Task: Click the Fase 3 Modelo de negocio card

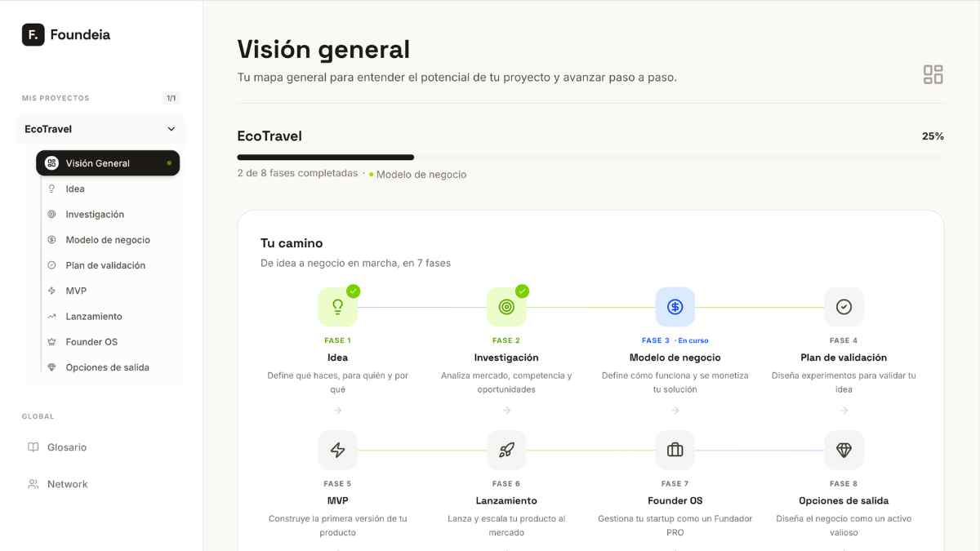Action: coord(675,343)
